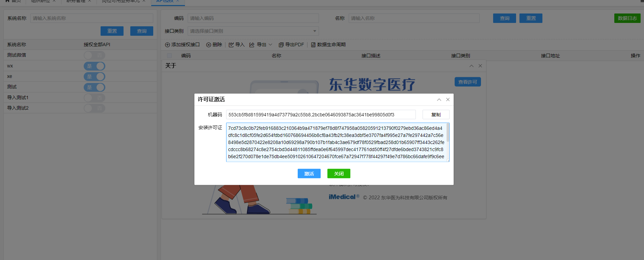Close the 许可证激活 dialog with its X
The width and height of the screenshot is (644, 260).
448,99
